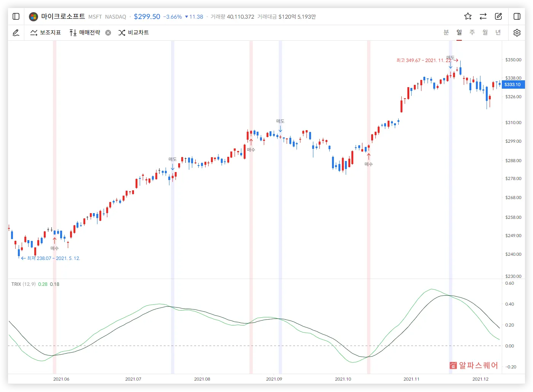Click the $310.00 price axis label
Viewport: 533px width, 392px height.
(513, 123)
